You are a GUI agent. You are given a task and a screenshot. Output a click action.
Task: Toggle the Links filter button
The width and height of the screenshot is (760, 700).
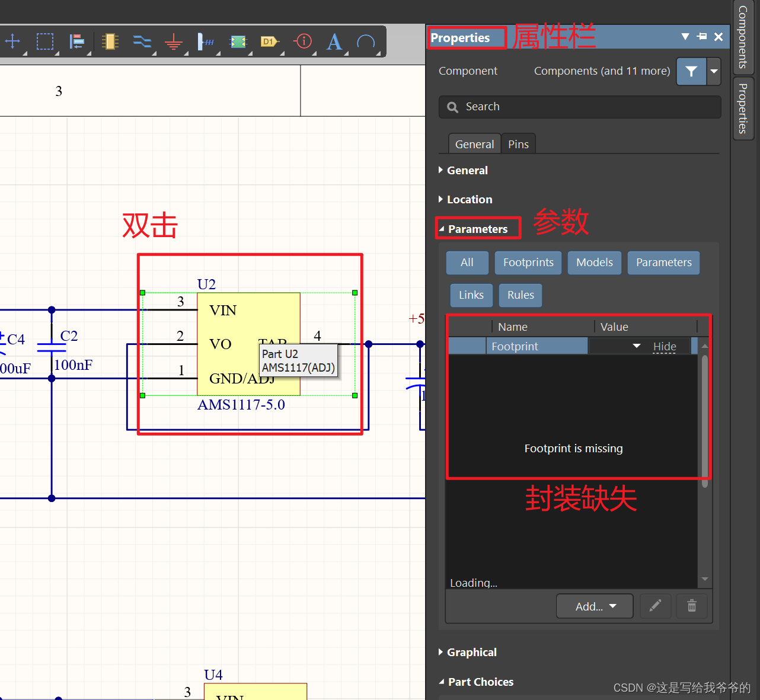click(x=471, y=295)
